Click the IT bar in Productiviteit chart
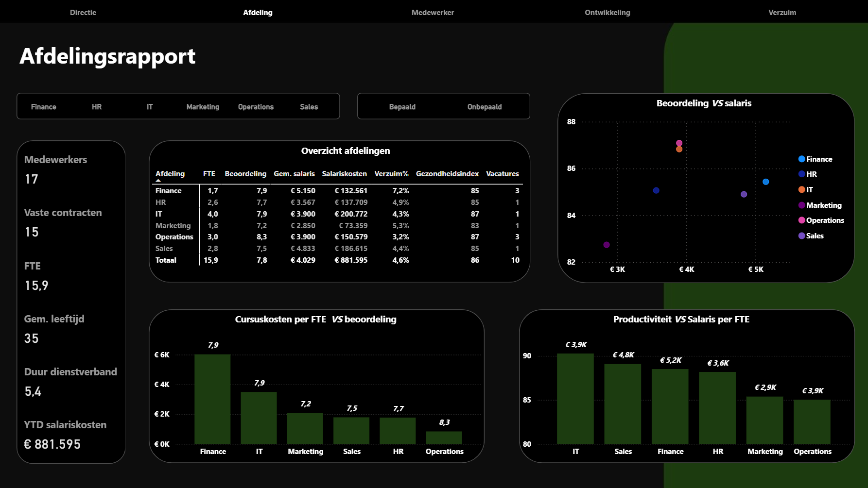This screenshot has width=868, height=488. (x=575, y=399)
